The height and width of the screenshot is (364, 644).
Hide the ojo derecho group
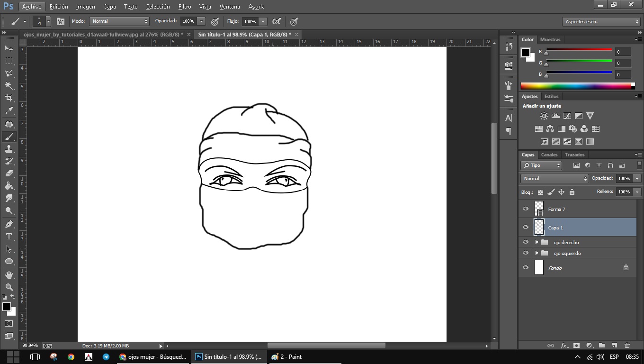point(525,242)
